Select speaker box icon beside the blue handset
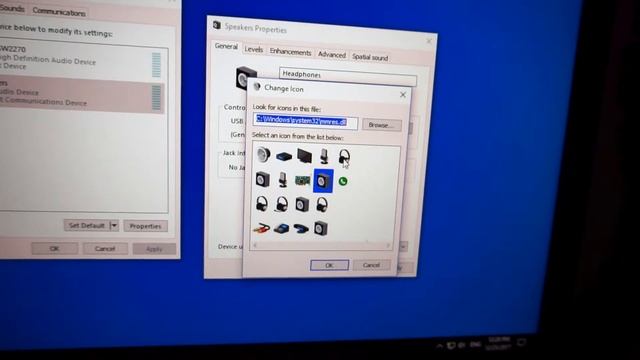This screenshot has height=360, width=640. tap(321, 229)
